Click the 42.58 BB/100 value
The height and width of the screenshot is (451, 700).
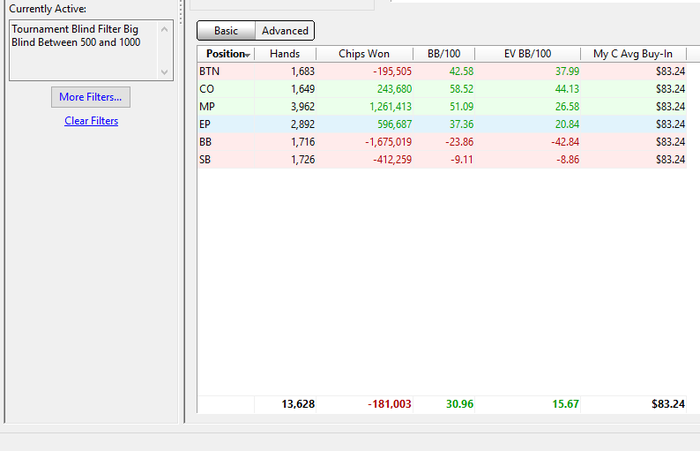[462, 71]
